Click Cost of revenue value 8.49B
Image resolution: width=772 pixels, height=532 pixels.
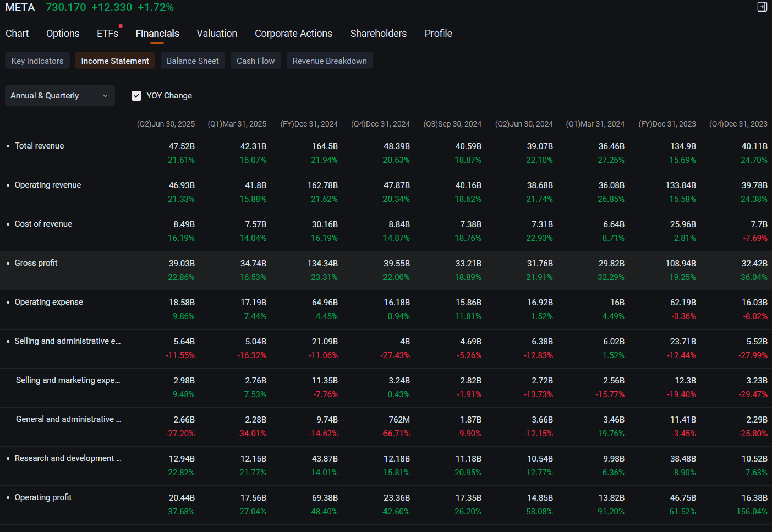[184, 224]
